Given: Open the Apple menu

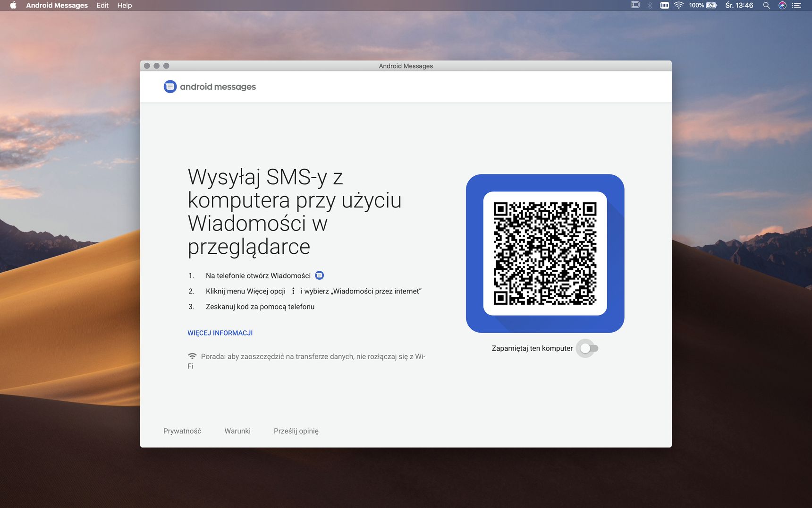Looking at the screenshot, I should point(13,5).
